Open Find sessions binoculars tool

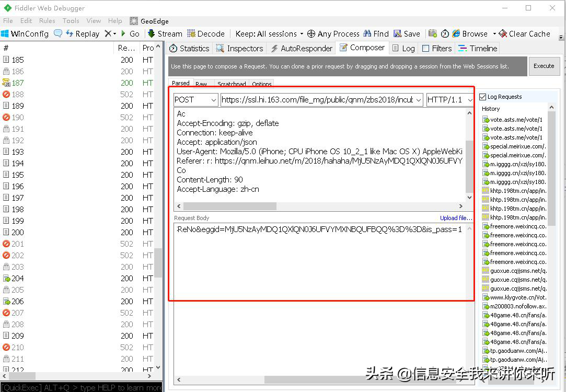point(376,34)
